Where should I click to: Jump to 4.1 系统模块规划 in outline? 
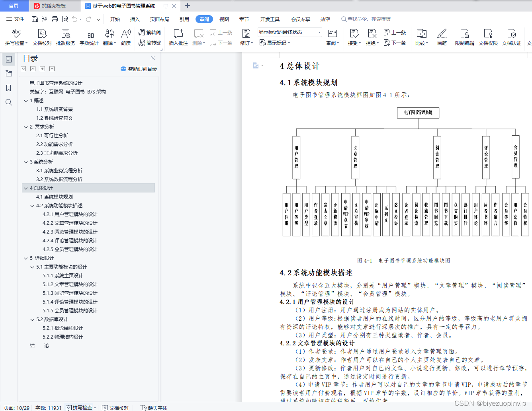point(55,197)
